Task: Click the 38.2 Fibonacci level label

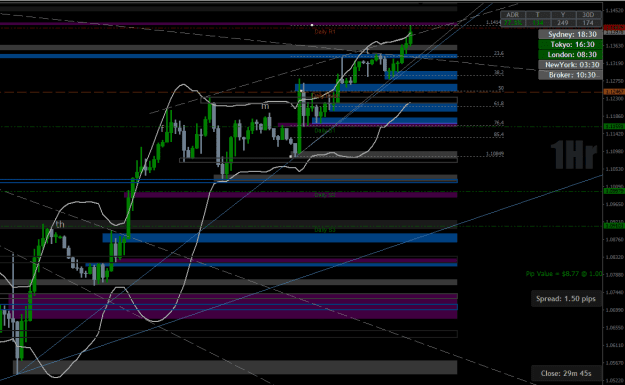Action: 499,73
